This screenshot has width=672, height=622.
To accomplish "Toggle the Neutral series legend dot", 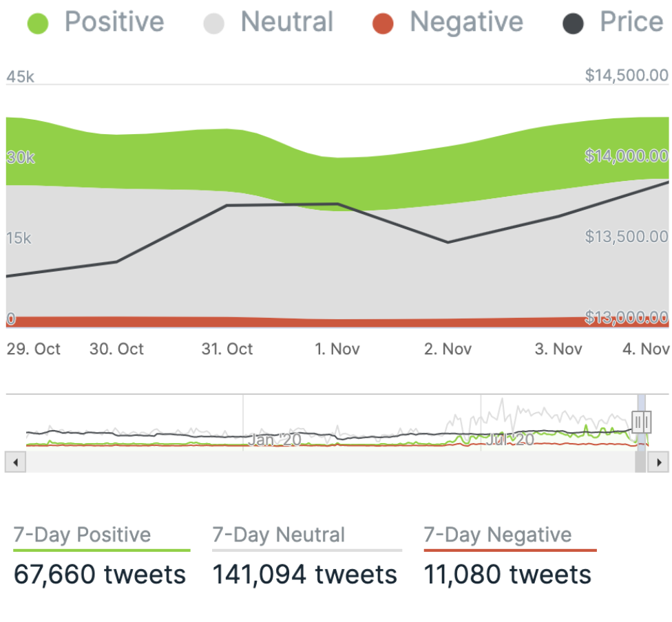I will pyautogui.click(x=214, y=24).
